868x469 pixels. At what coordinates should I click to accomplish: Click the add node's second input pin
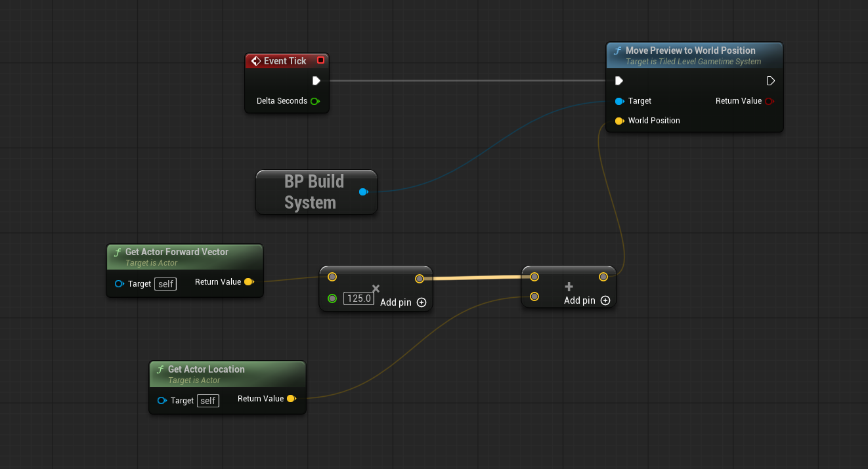534,296
